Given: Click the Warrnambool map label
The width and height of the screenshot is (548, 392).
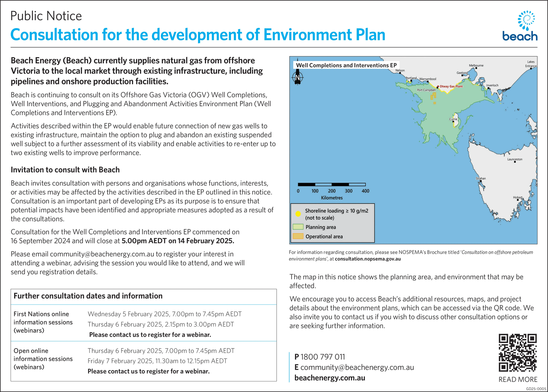Looking at the screenshot, I should [428, 79].
